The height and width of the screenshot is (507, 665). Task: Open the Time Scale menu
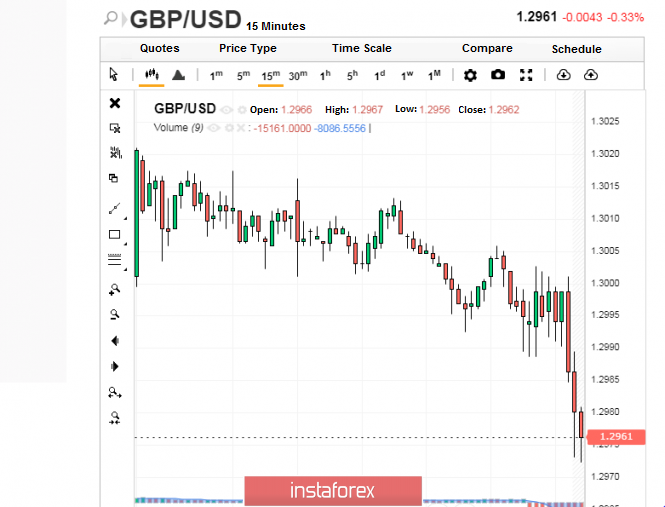click(361, 48)
